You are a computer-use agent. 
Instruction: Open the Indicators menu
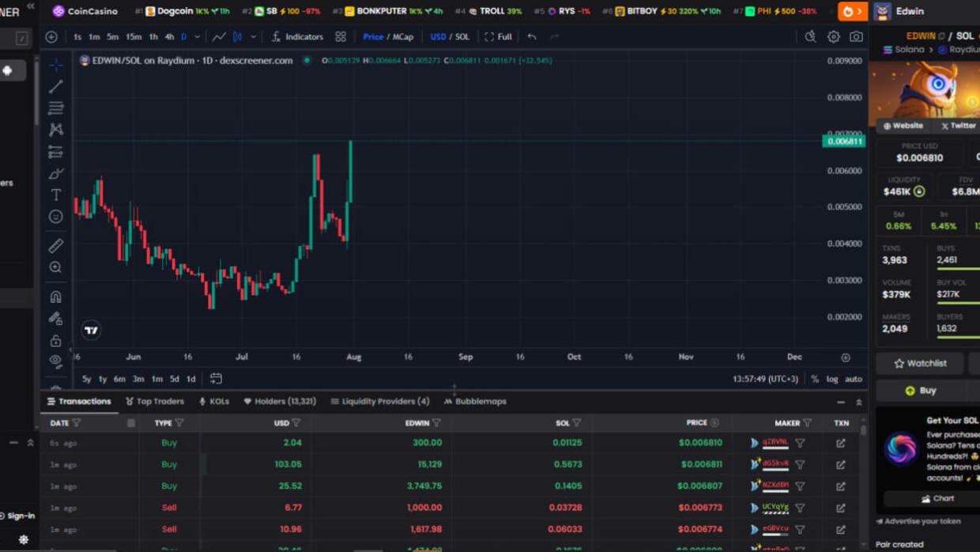(x=297, y=36)
